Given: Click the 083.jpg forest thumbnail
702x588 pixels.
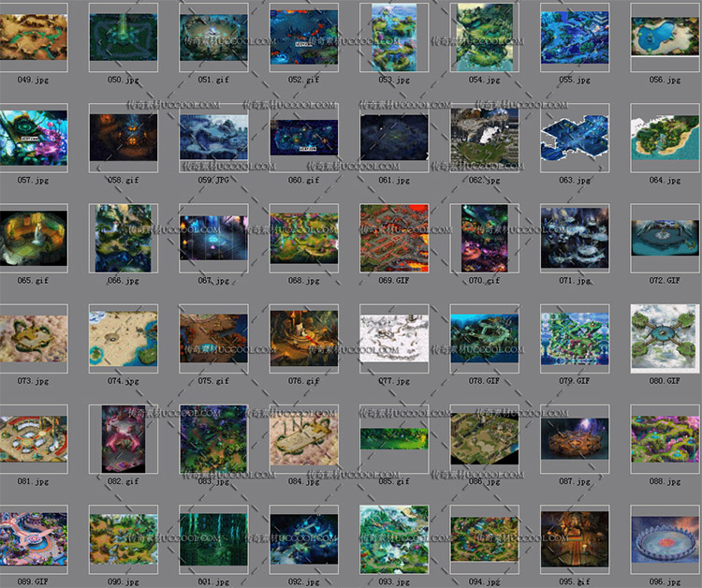Looking at the screenshot, I should pos(213,439).
